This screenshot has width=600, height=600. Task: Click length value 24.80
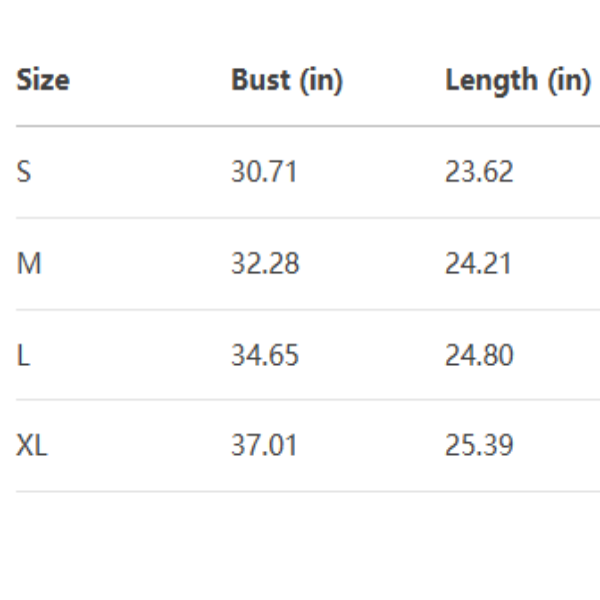(479, 355)
